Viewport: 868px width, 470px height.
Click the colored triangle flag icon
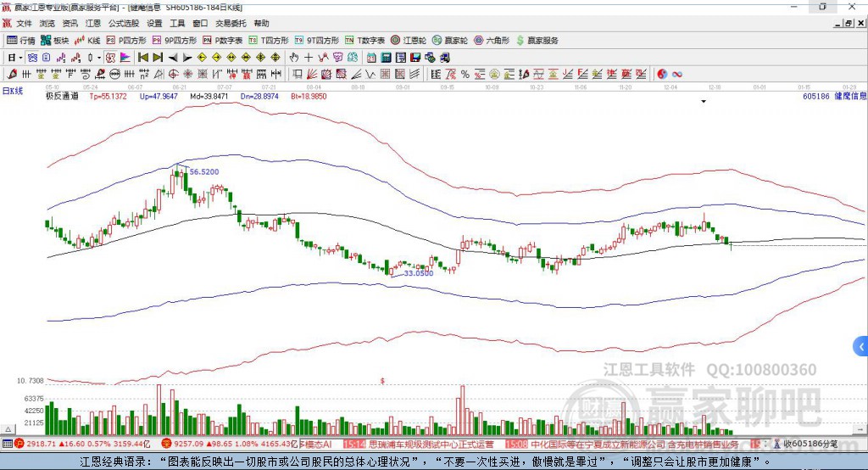coord(125,58)
